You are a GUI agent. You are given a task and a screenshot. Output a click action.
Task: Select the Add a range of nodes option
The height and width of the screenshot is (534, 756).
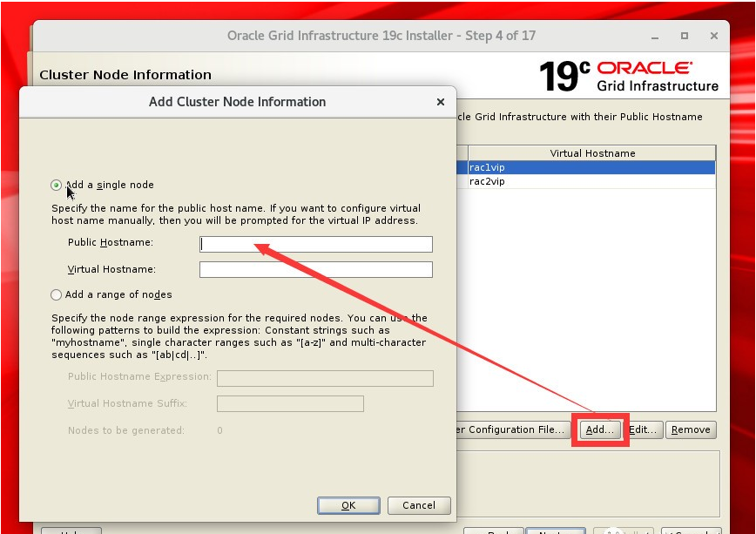pos(57,294)
